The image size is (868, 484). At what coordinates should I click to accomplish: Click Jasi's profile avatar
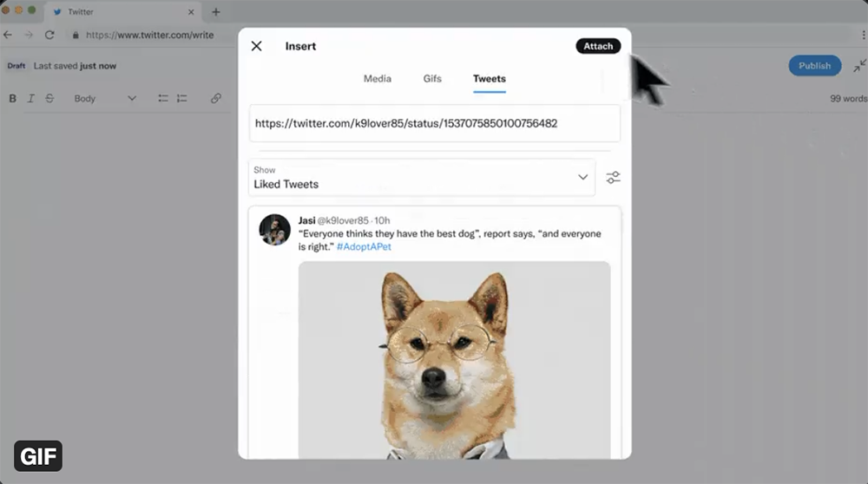pyautogui.click(x=274, y=230)
